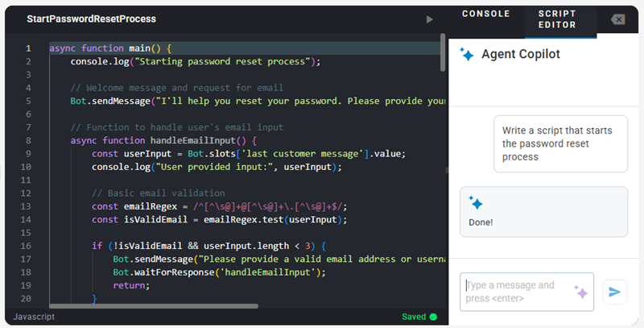This screenshot has width=644, height=328.
Task: Click the green Saved status dot
Action: click(x=433, y=317)
